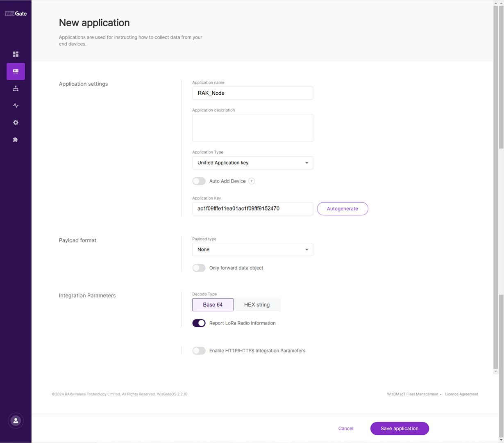This screenshot has width=504, height=443.
Task: Select HEX string decode type
Action: click(257, 305)
